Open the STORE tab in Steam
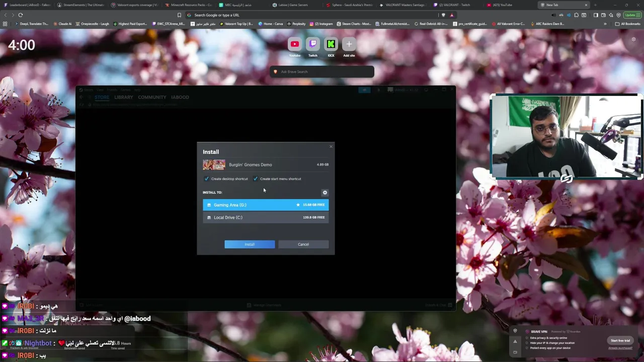Screen dimensions: 644x362 [102, 97]
